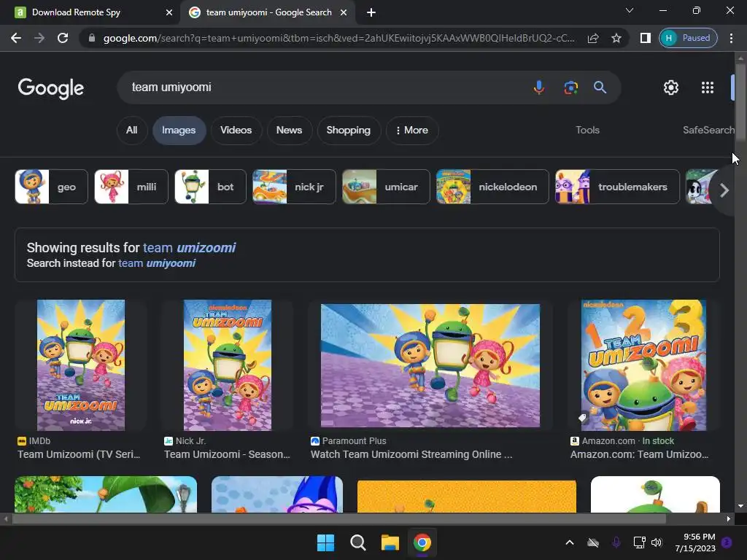The width and height of the screenshot is (747, 560).
Task: Open the Windows Start menu
Action: point(326,542)
